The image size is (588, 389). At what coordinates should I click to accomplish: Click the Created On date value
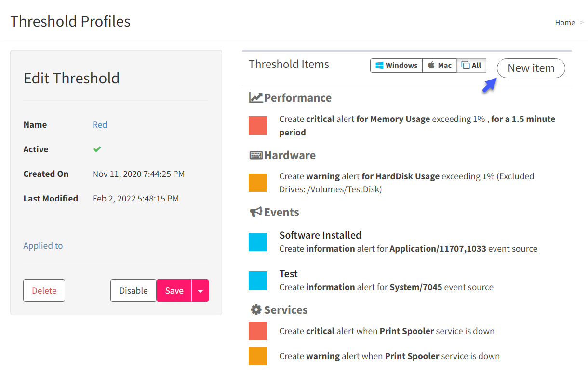tap(138, 174)
